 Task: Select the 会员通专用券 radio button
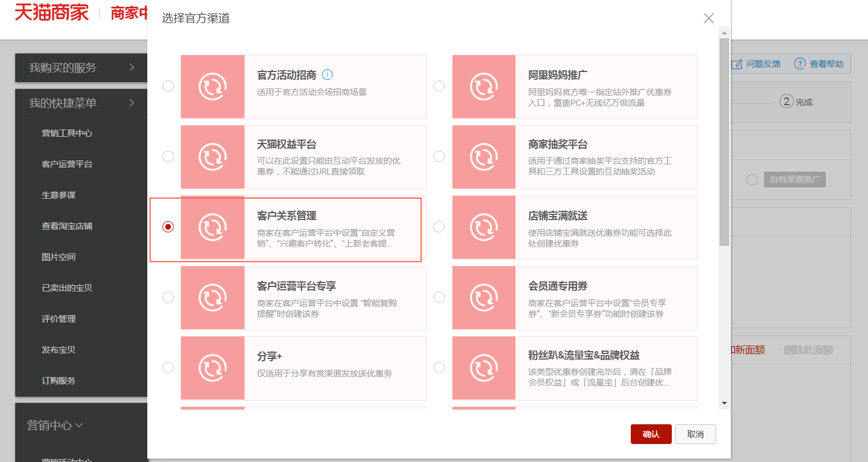[x=439, y=297]
